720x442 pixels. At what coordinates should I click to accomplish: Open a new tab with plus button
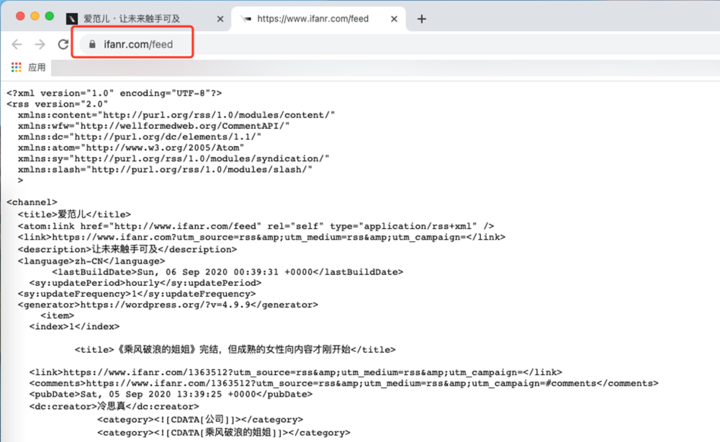(422, 19)
